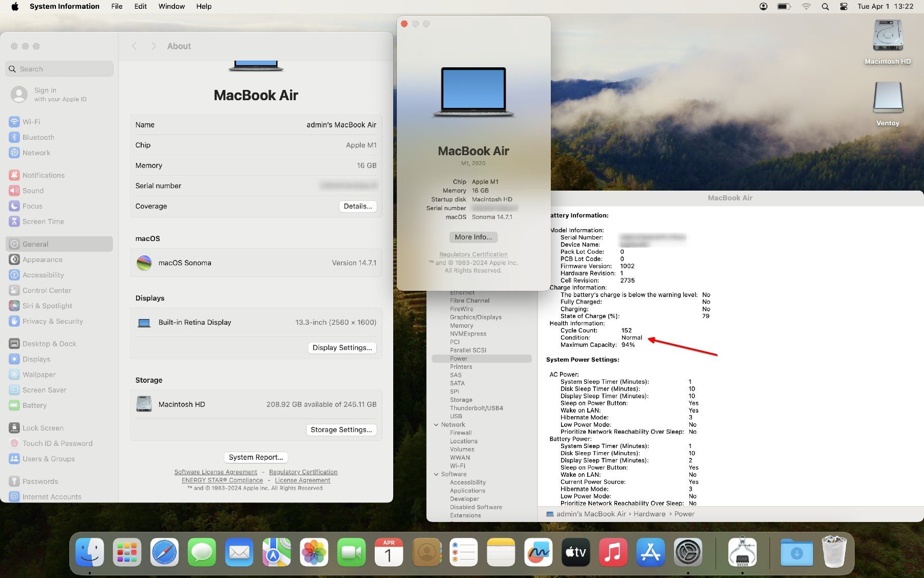The width and height of the screenshot is (924, 578).
Task: Select Wi-Fi in Settings sidebar
Action: tap(60, 122)
